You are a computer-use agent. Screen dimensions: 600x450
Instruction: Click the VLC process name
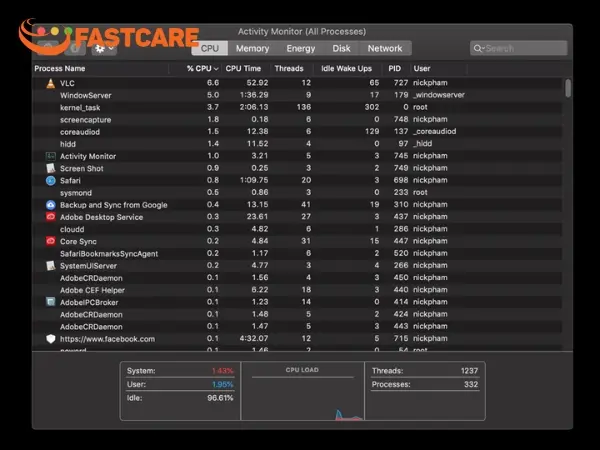67,83
